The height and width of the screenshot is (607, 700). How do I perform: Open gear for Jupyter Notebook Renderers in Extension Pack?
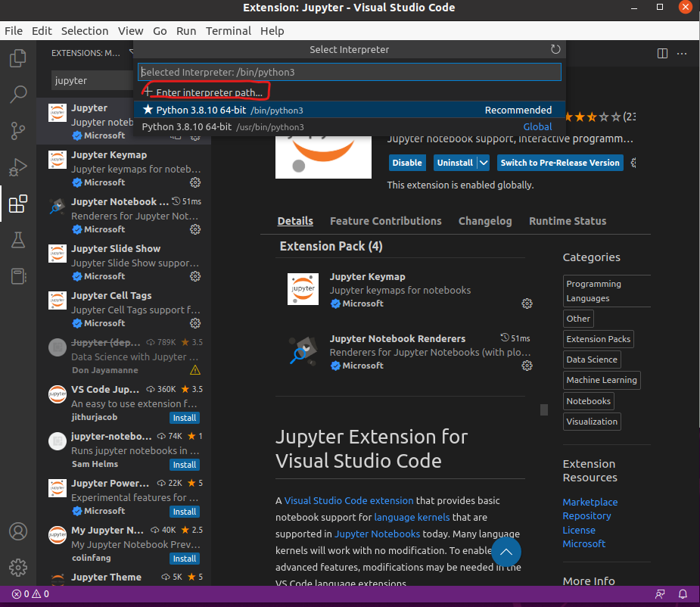tap(527, 366)
